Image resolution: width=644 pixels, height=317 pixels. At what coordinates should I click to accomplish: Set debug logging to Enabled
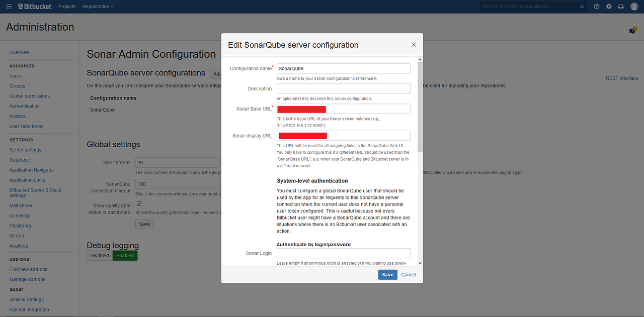(125, 256)
